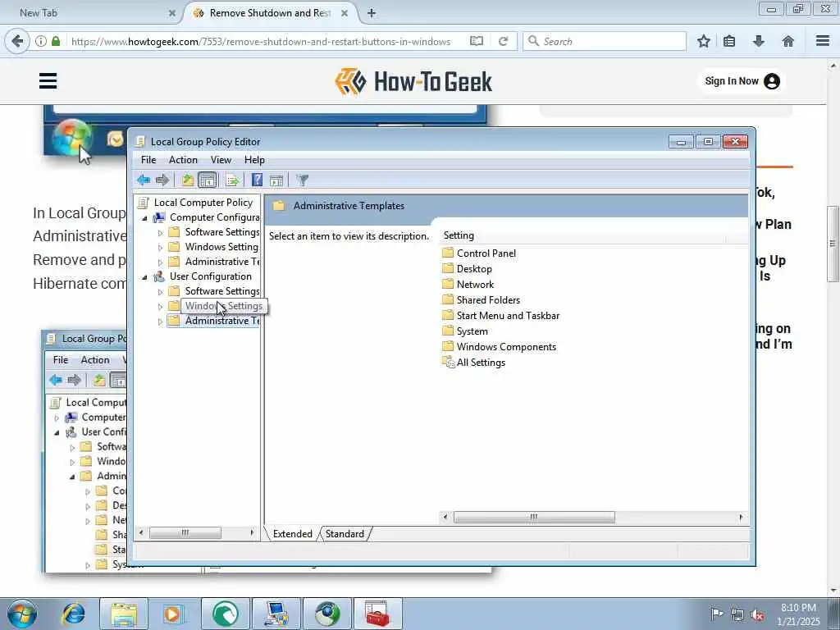Open the View menu in Group Policy Editor
This screenshot has height=630, width=840.
tap(221, 160)
